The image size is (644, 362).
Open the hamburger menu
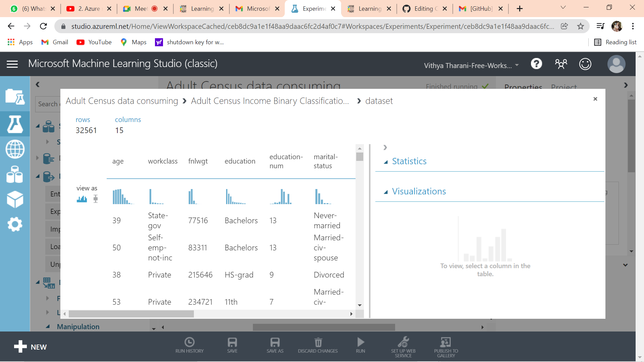pyautogui.click(x=12, y=64)
